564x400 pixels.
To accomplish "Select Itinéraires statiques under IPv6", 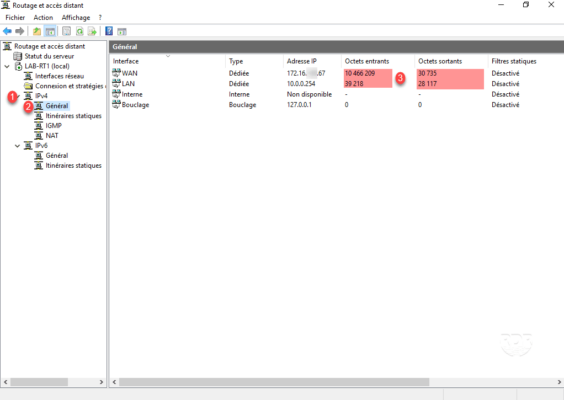I will (x=73, y=165).
